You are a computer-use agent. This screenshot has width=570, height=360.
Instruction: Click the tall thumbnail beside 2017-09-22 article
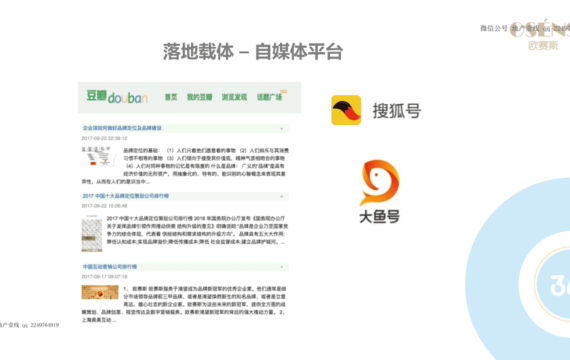click(x=92, y=233)
